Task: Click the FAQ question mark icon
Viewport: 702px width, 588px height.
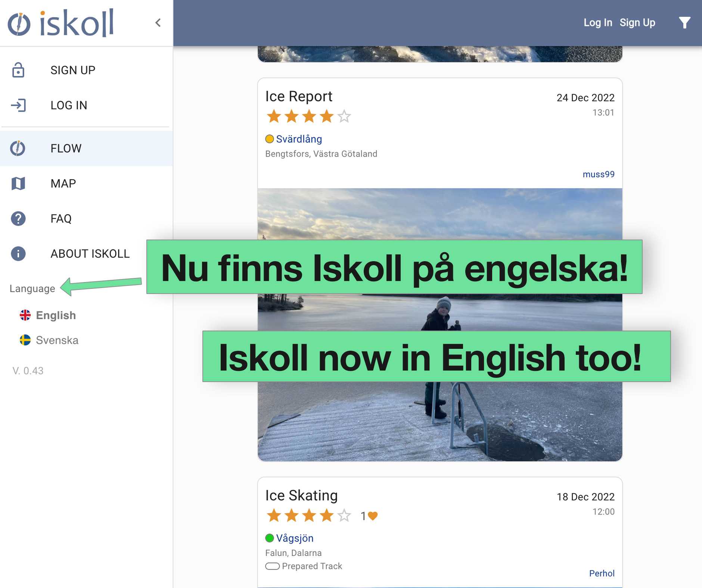Action: point(18,218)
